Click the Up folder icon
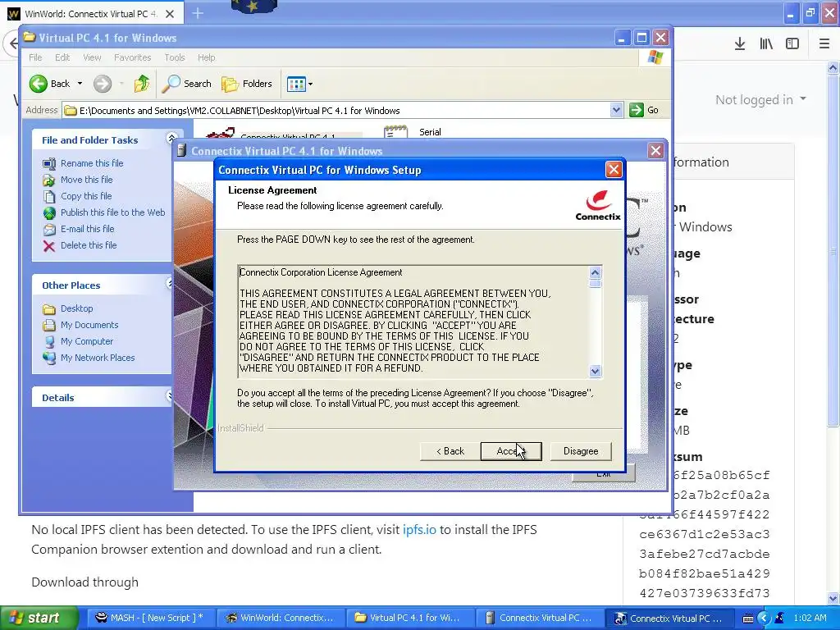Viewport: 840px width, 630px height. pyautogui.click(x=142, y=84)
